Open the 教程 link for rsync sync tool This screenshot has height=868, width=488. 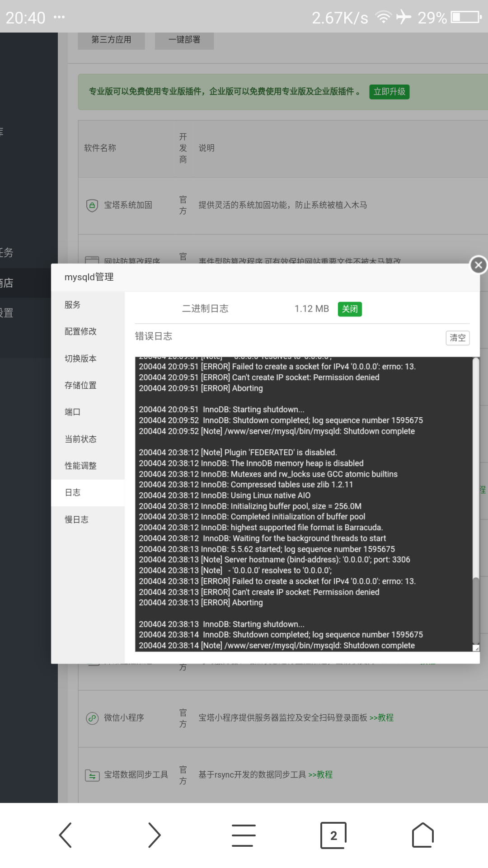click(320, 774)
